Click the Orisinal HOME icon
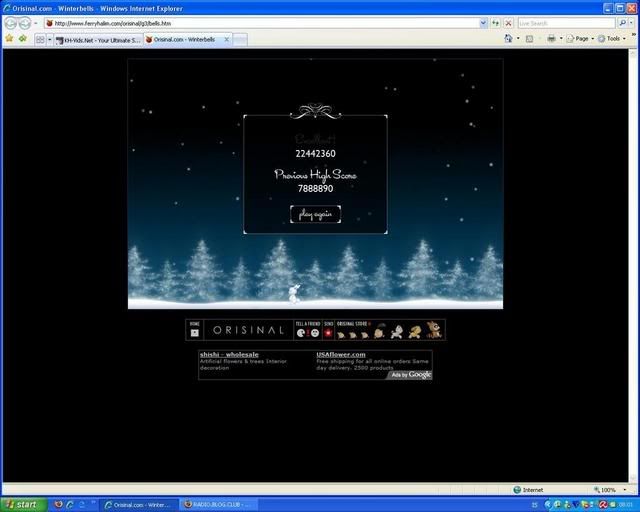The height and width of the screenshot is (512, 640). [195, 333]
